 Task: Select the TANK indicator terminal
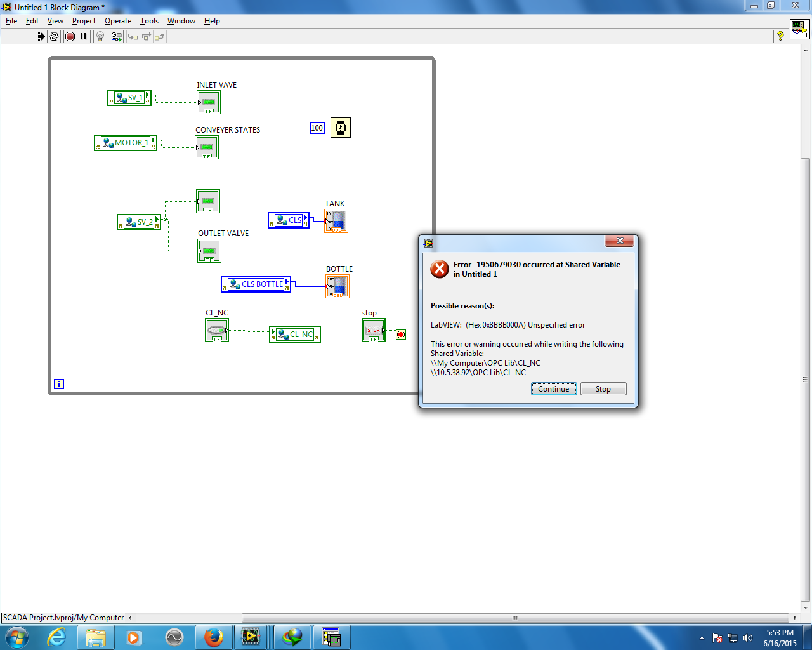336,221
